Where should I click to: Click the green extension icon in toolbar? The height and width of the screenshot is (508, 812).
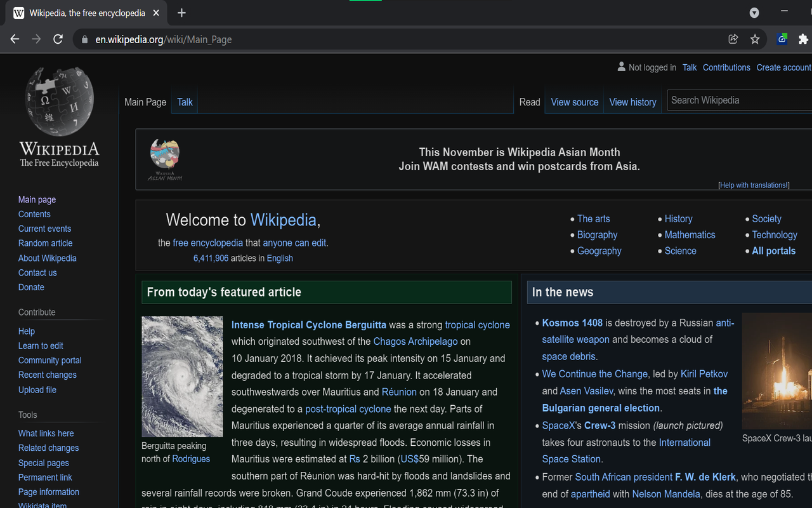[x=782, y=39]
